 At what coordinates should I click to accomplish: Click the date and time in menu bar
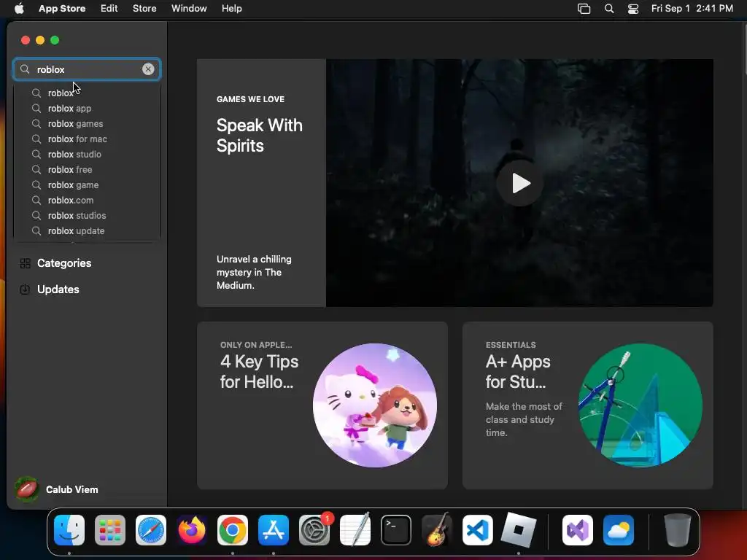(x=692, y=9)
